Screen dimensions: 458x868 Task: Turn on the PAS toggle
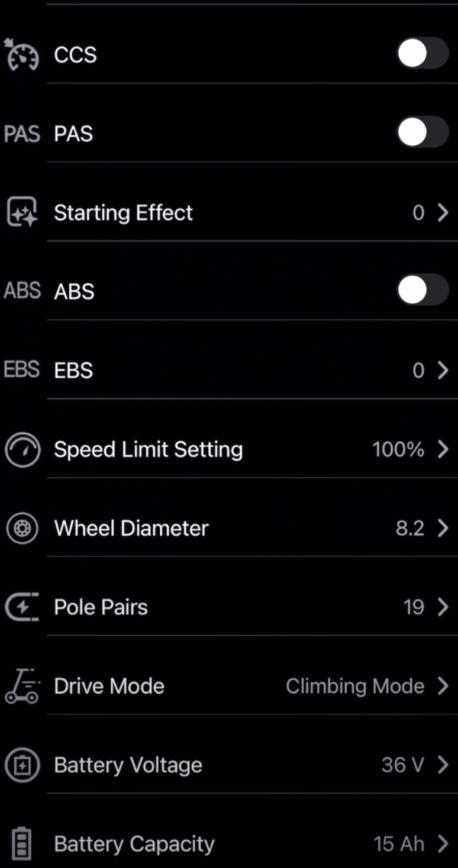422,134
